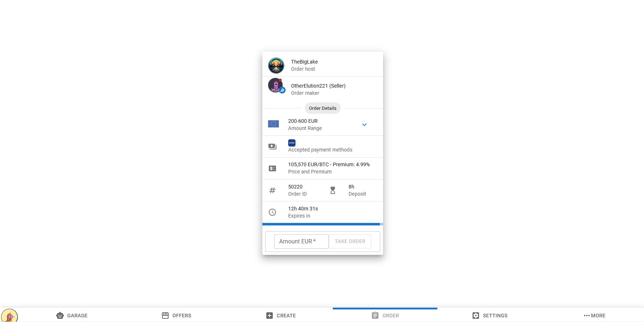Click the Order Details chip
Image resolution: width=644 pixels, height=322 pixels.
(322, 108)
